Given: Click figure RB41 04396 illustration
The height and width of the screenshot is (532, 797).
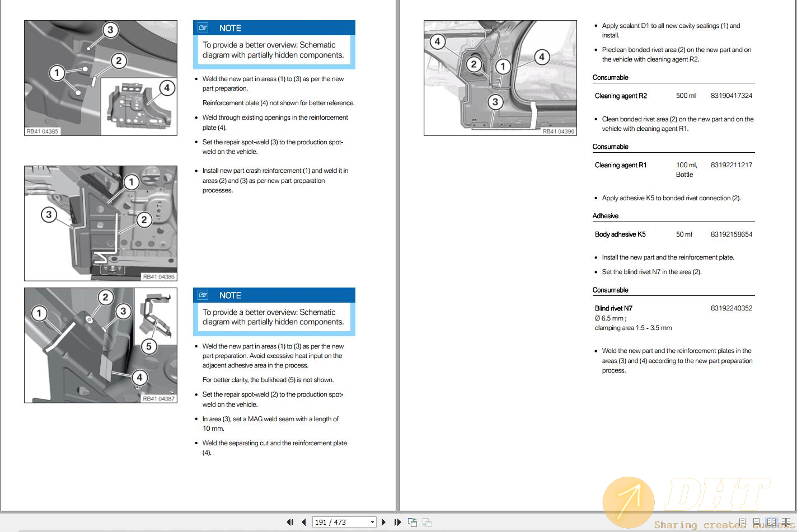Looking at the screenshot, I should 500,78.
